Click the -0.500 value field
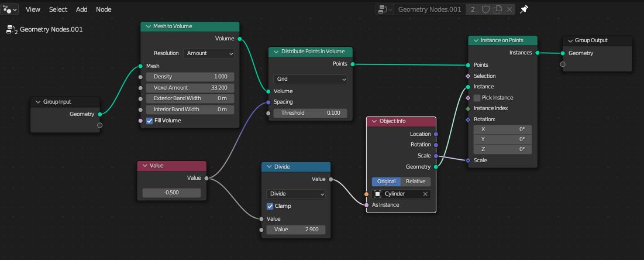This screenshot has width=644, height=260. 171,193
